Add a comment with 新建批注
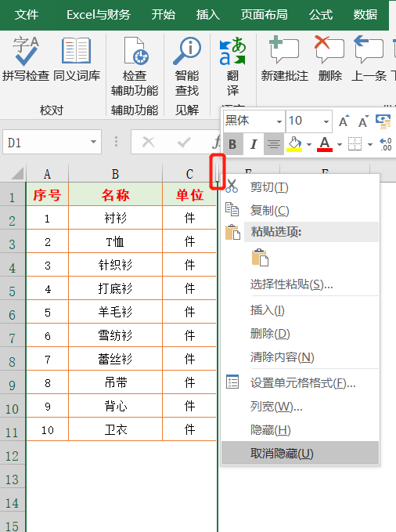The image size is (396, 532). pos(284,59)
